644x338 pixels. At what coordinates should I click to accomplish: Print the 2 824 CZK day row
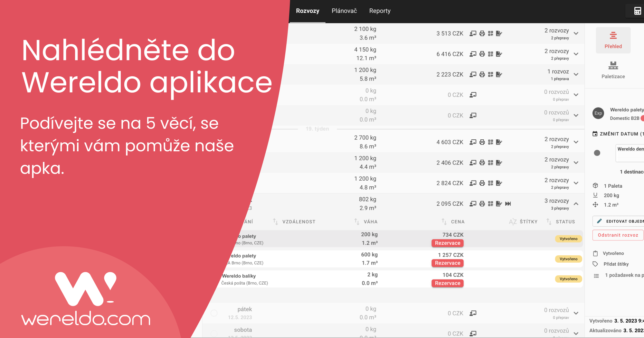coord(482,183)
